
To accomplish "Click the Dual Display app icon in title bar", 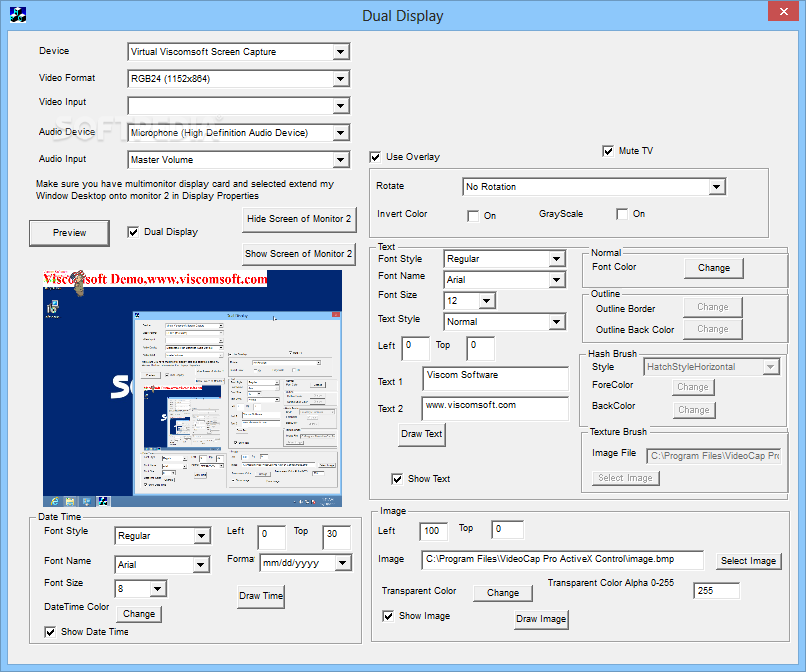I will tap(17, 14).
